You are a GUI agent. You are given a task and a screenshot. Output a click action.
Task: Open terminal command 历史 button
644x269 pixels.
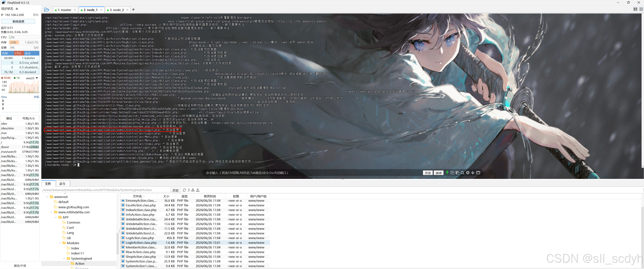tap(428, 173)
